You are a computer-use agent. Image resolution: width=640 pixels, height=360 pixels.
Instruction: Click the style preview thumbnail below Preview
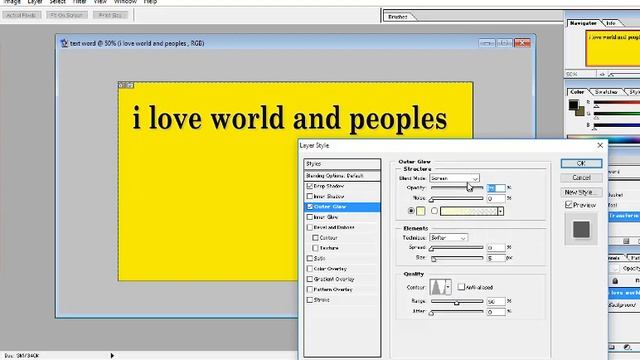(x=581, y=229)
